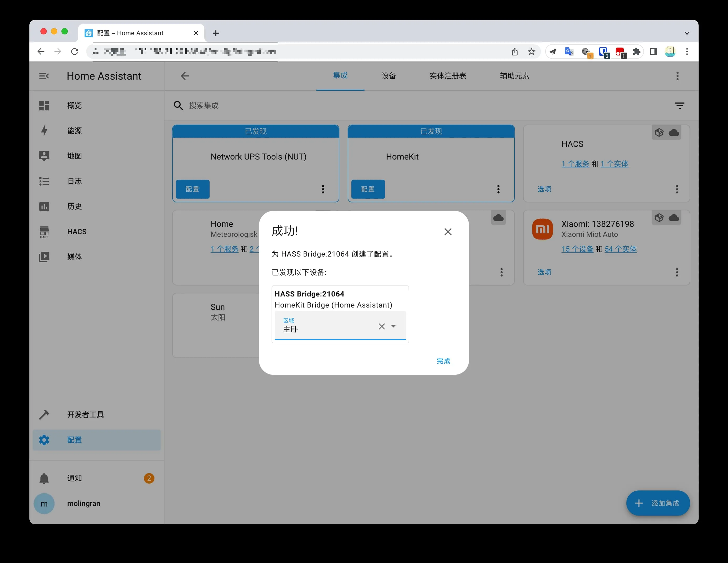Open Developer Tools hammer icon
Viewport: 728px width, 563px height.
tap(44, 414)
